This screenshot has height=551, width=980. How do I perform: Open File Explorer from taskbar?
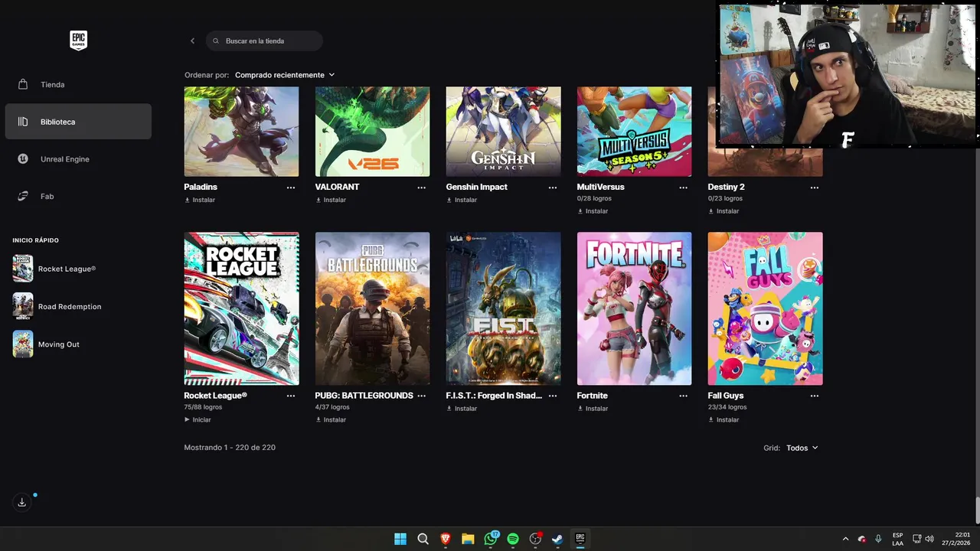tap(468, 539)
